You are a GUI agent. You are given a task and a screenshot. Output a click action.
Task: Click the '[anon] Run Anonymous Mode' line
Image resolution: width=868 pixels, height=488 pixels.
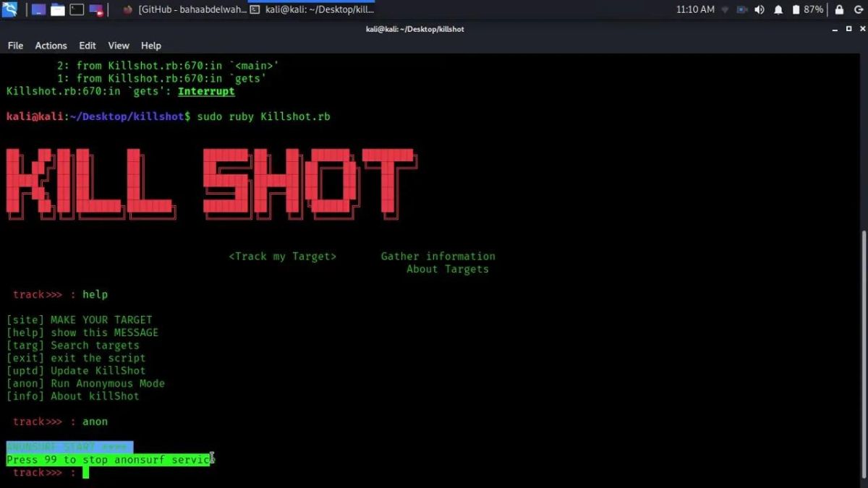click(x=85, y=383)
